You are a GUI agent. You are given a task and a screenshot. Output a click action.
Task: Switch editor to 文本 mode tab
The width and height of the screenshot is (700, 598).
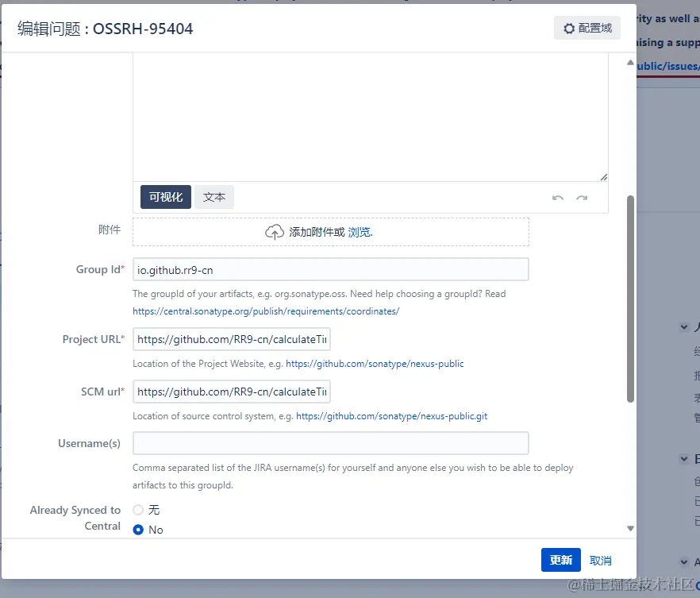pos(213,197)
